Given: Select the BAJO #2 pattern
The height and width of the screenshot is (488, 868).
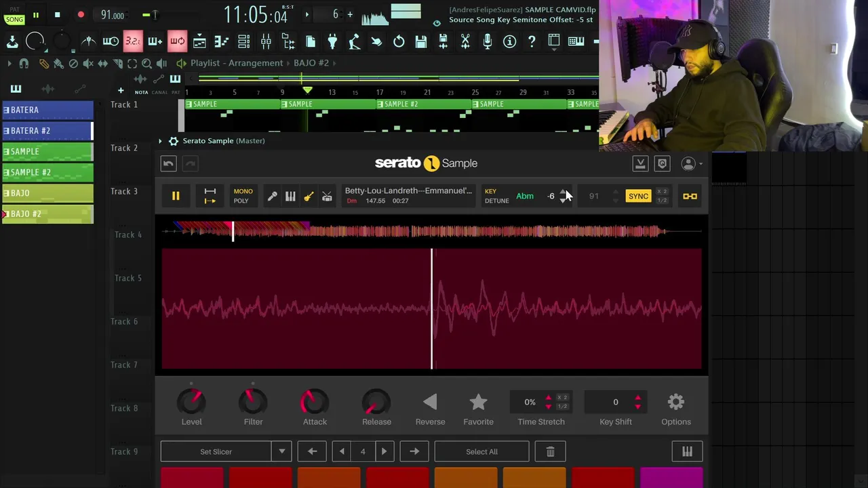Looking at the screenshot, I should point(47,214).
